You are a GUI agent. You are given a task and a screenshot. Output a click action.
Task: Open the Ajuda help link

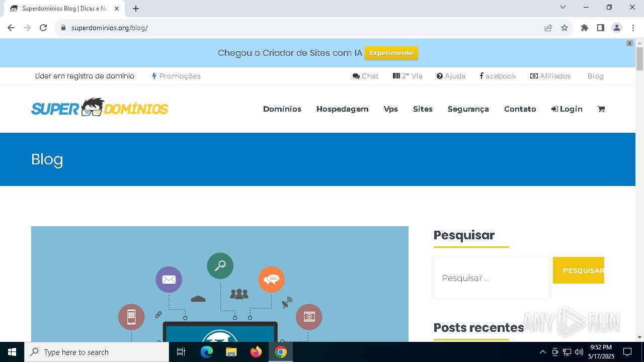(x=451, y=76)
